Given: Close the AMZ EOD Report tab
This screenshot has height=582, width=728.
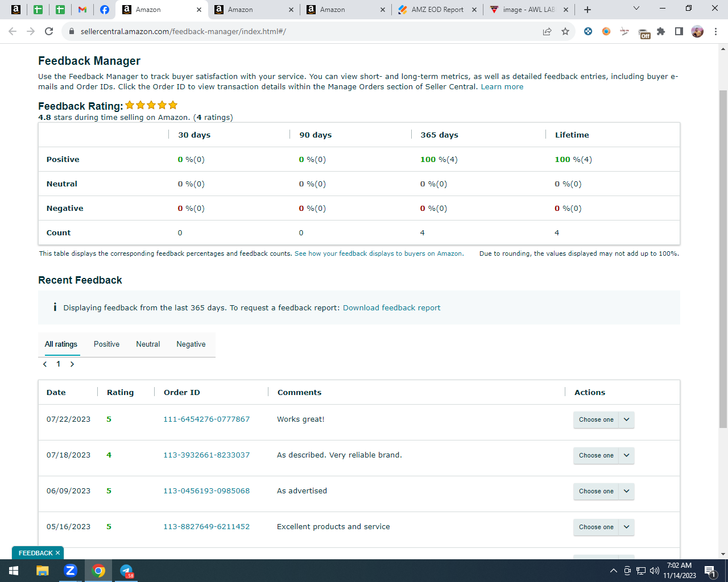Looking at the screenshot, I should 474,10.
